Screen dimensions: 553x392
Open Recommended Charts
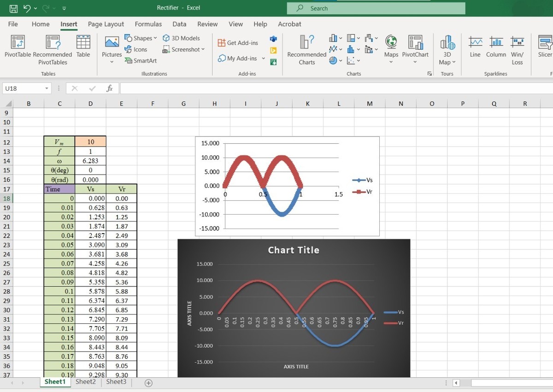coord(307,50)
